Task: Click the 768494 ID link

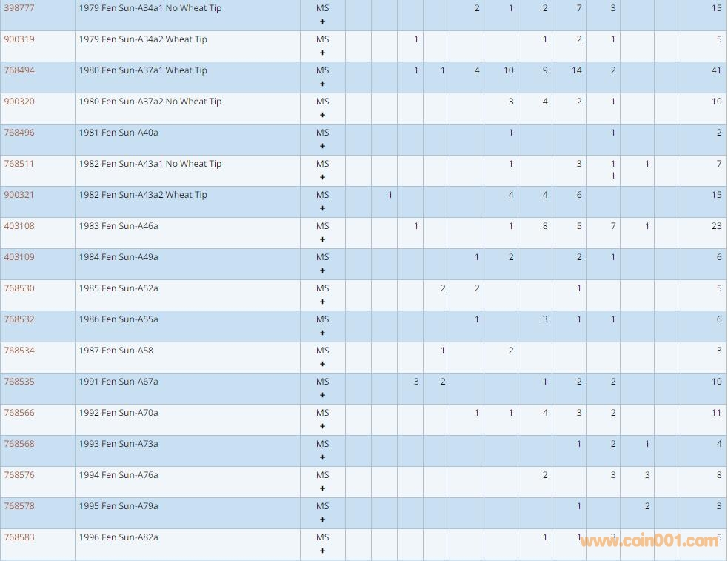Action: pos(19,70)
